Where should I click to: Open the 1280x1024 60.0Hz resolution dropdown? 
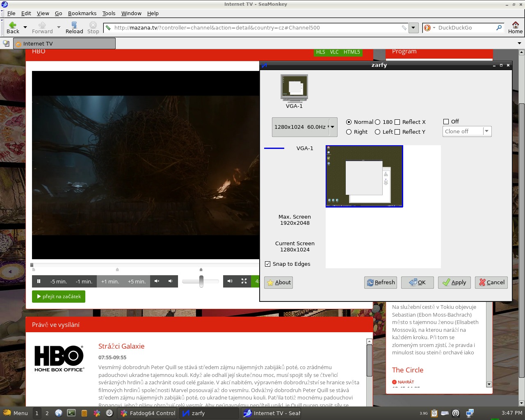click(305, 127)
